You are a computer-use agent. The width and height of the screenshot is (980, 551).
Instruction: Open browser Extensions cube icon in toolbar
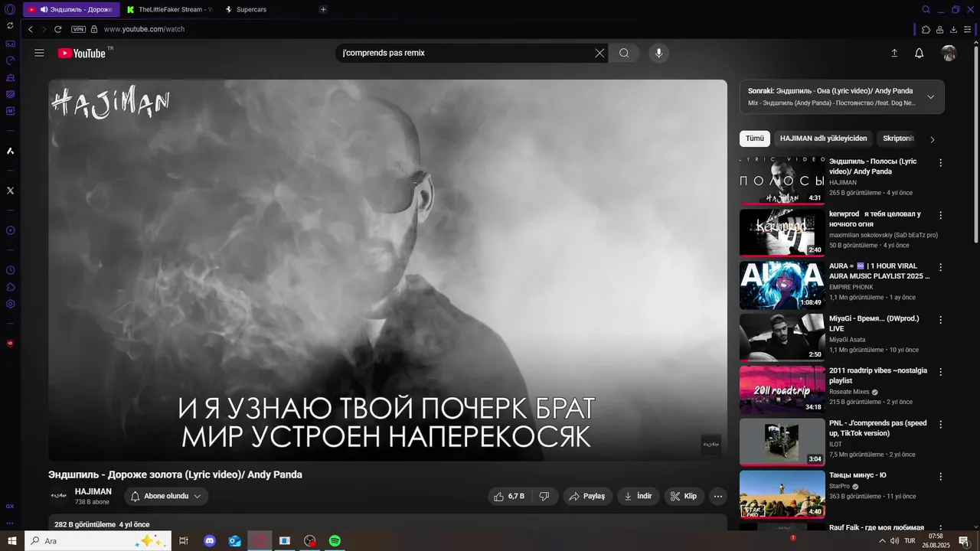926,29
